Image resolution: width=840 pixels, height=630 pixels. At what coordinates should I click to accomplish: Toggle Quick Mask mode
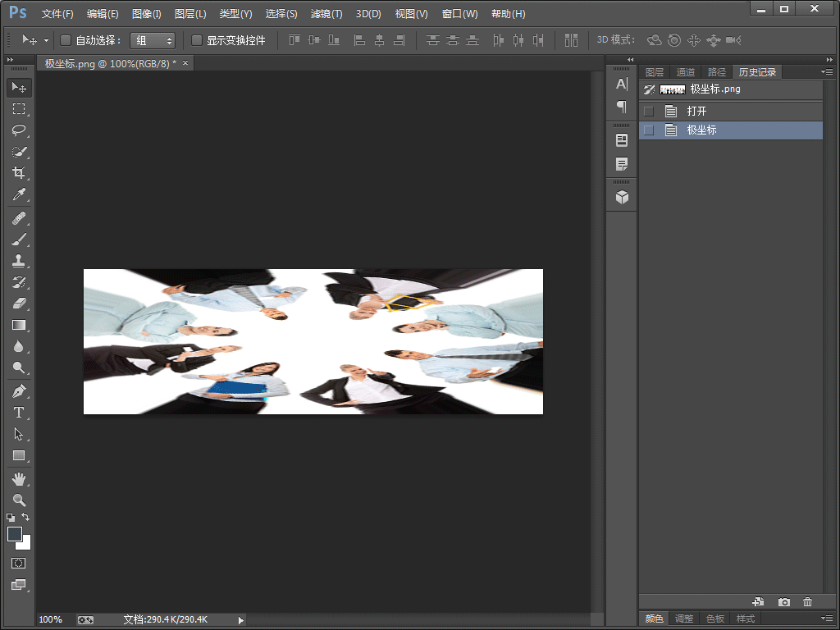pos(19,563)
